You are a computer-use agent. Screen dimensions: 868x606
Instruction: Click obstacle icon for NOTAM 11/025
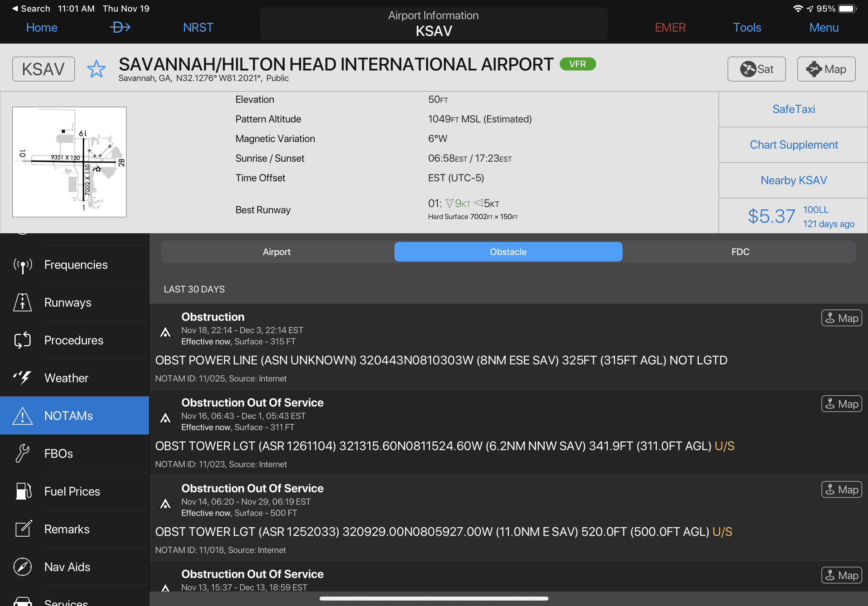[165, 332]
